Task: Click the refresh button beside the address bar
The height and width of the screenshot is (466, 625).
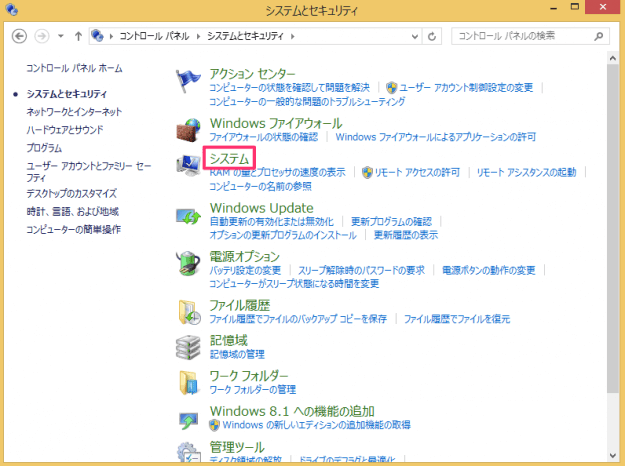Action: [432, 36]
